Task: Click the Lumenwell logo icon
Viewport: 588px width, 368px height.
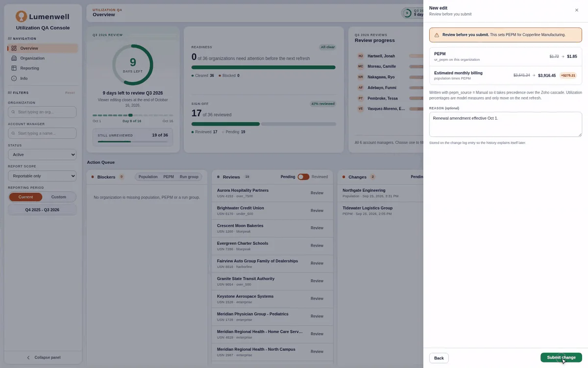Action: pos(21,17)
